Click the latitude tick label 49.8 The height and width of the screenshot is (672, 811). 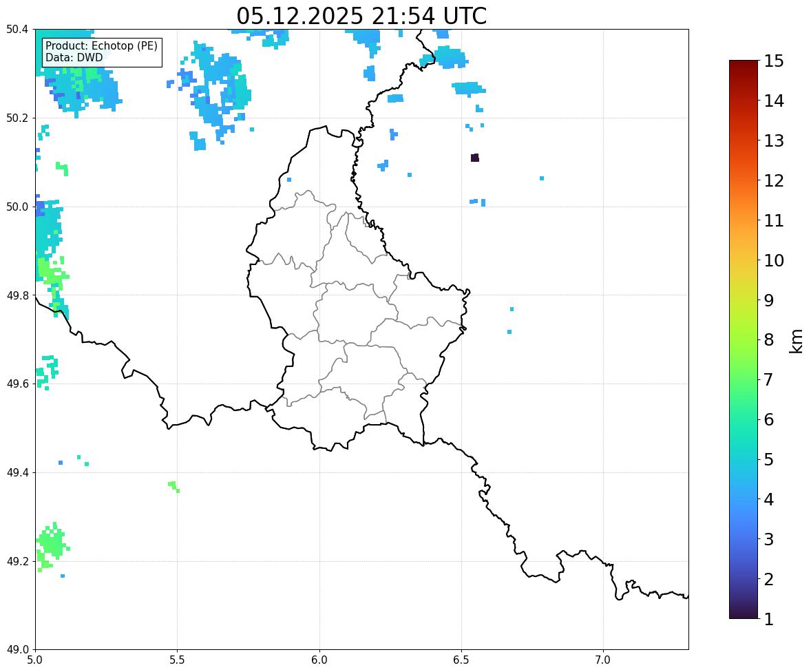click(17, 295)
